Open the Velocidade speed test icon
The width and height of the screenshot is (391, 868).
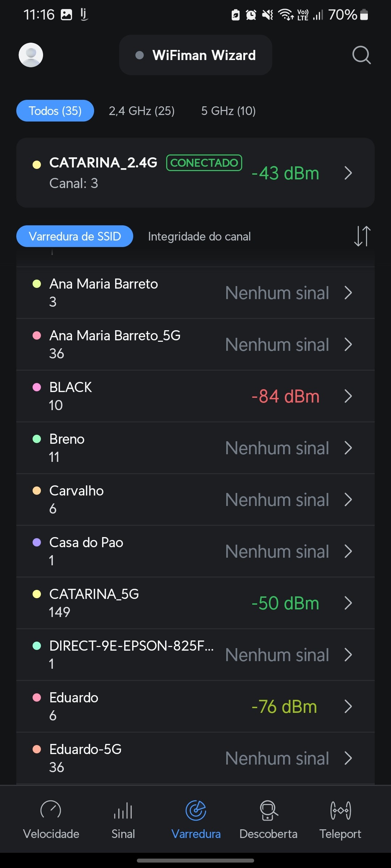pos(51,810)
